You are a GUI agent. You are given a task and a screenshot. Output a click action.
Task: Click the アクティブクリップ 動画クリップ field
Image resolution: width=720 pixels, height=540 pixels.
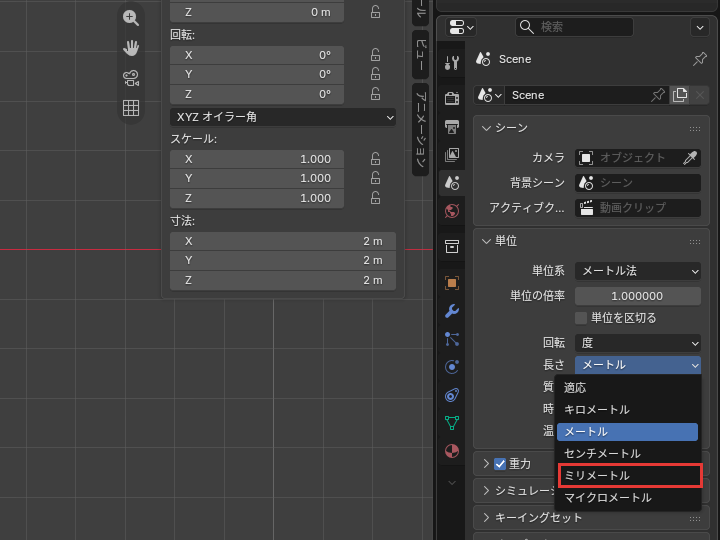click(638, 208)
